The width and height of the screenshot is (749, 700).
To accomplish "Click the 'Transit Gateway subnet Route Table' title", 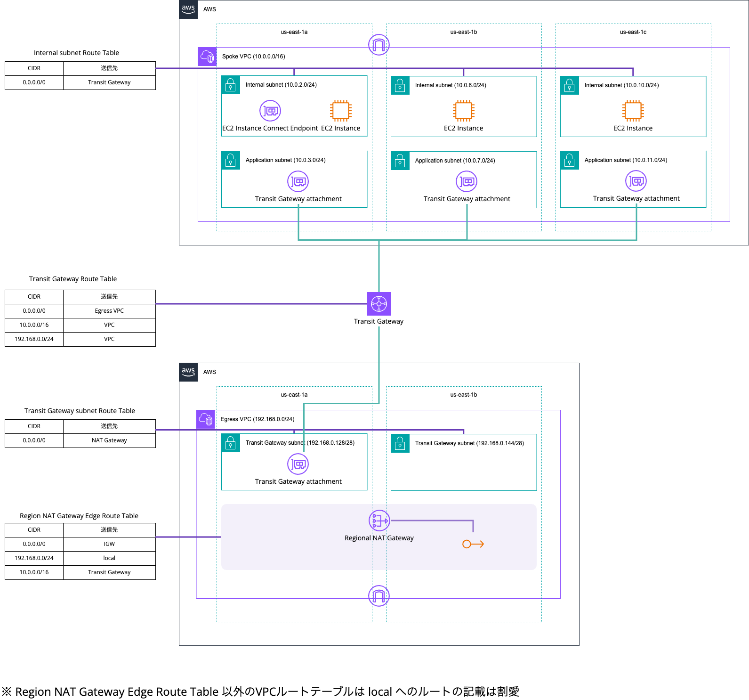I will [80, 411].
